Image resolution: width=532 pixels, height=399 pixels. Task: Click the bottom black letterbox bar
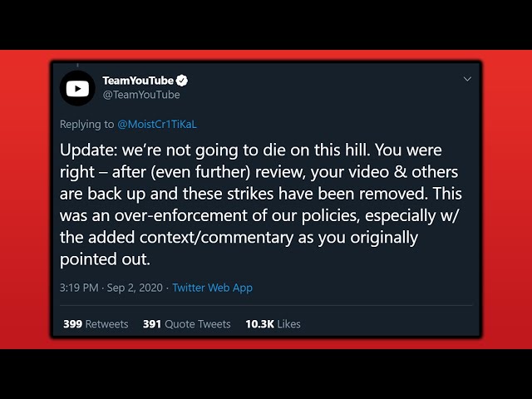point(266,374)
